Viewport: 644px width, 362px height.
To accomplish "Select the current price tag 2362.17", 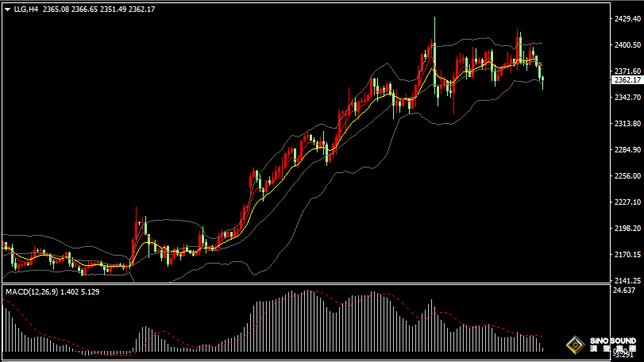I will tap(627, 79).
